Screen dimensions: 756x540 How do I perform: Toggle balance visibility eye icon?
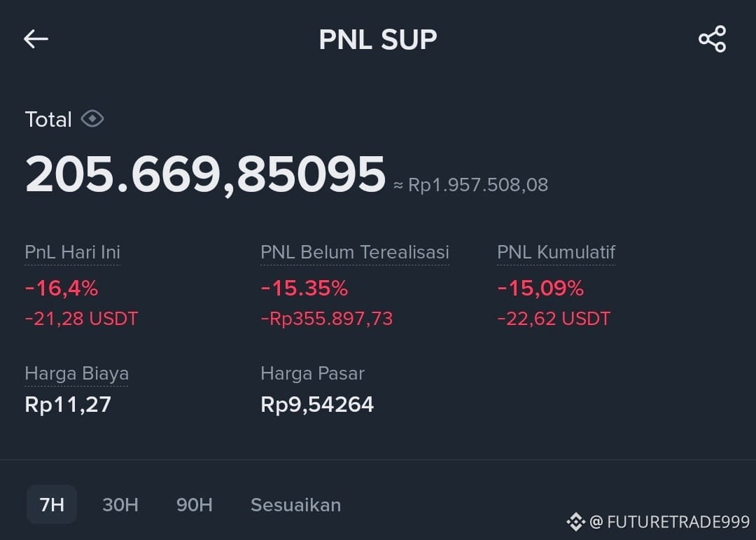point(92,118)
